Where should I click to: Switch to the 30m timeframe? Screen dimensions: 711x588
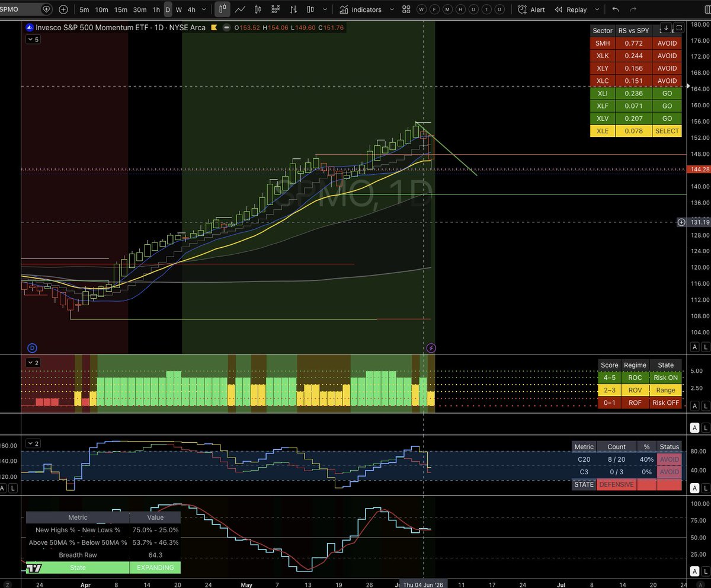click(x=140, y=9)
